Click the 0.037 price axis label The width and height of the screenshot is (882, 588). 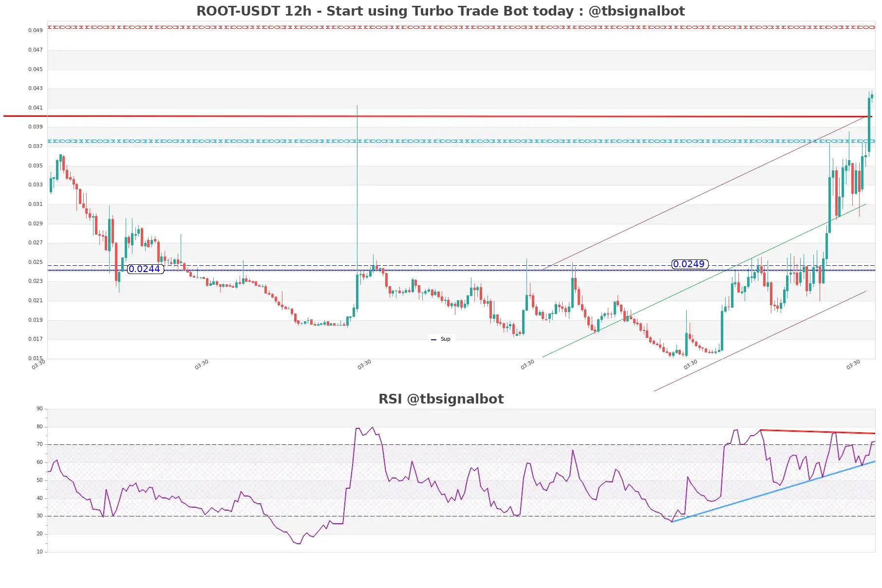click(x=35, y=146)
